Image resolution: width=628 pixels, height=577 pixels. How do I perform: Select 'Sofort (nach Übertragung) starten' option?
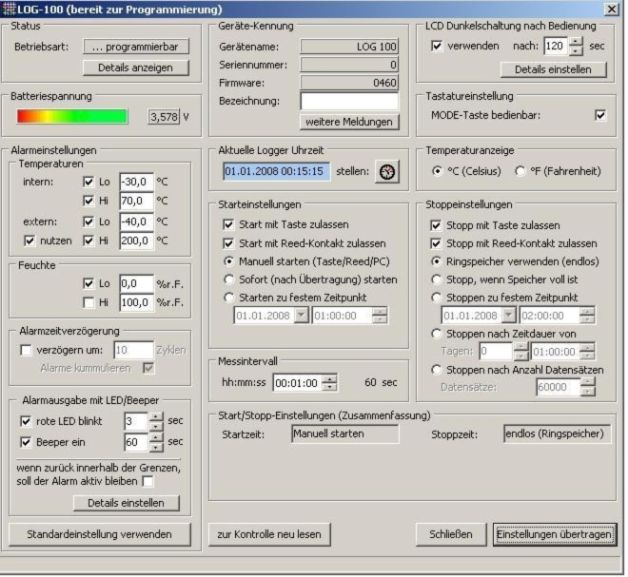pos(229,279)
